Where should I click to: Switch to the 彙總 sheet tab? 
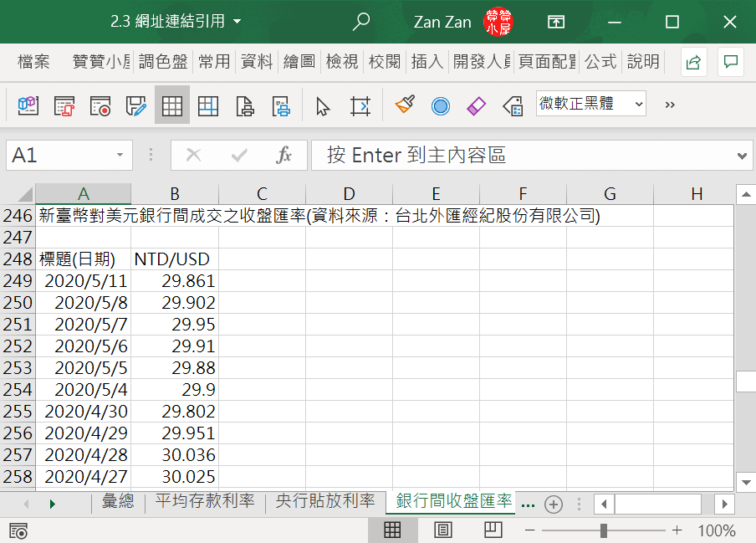[118, 501]
